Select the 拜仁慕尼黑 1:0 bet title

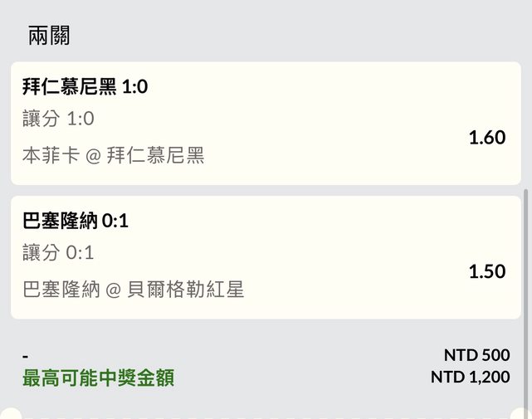click(x=85, y=86)
